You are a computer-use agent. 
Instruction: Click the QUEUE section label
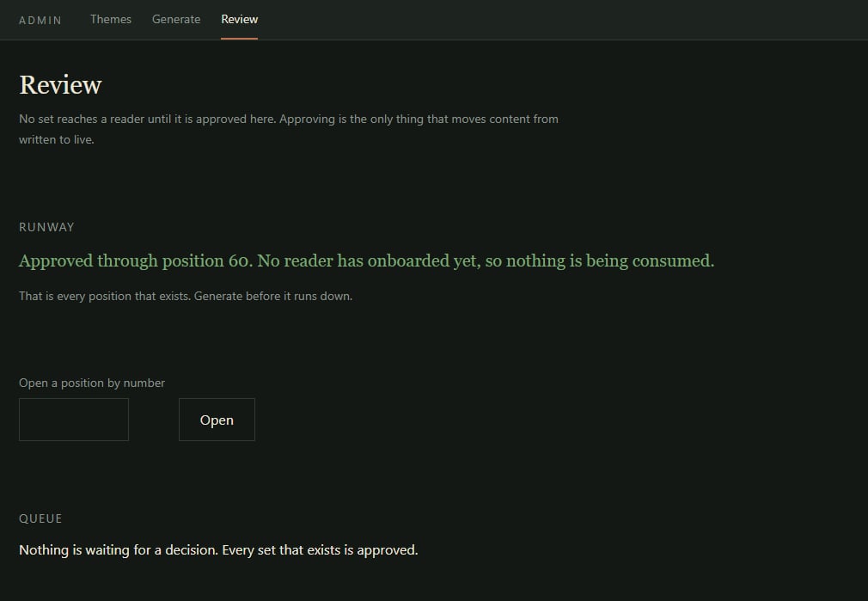(x=40, y=518)
